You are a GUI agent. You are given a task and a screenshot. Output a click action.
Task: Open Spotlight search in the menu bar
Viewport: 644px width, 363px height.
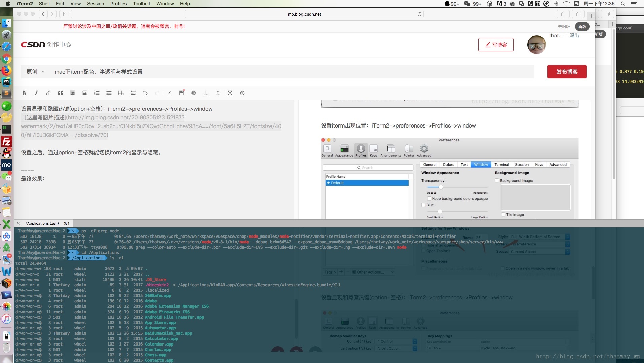[623, 4]
